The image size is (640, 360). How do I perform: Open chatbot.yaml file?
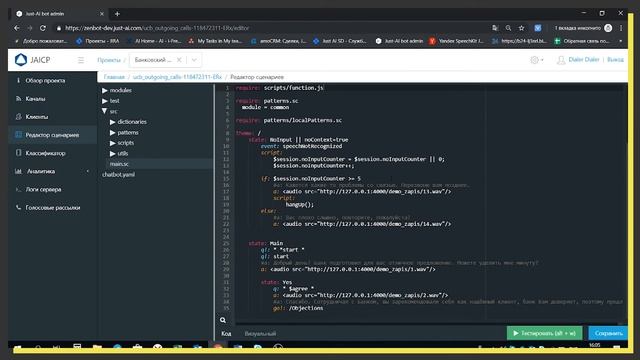118,174
